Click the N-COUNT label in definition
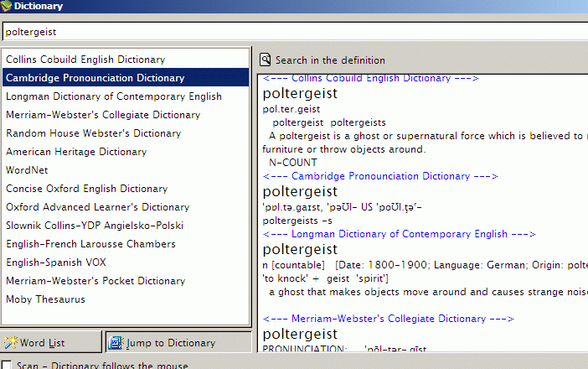Viewport: 588px width, 369px height. click(293, 163)
